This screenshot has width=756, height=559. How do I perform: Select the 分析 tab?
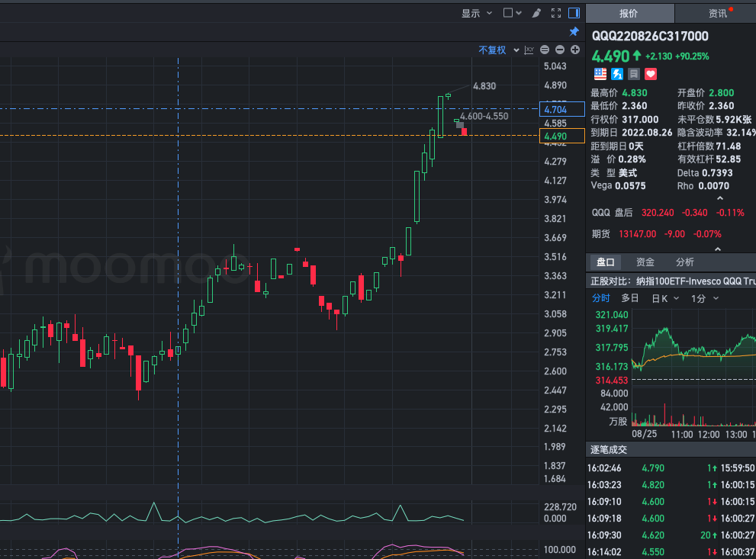684,262
